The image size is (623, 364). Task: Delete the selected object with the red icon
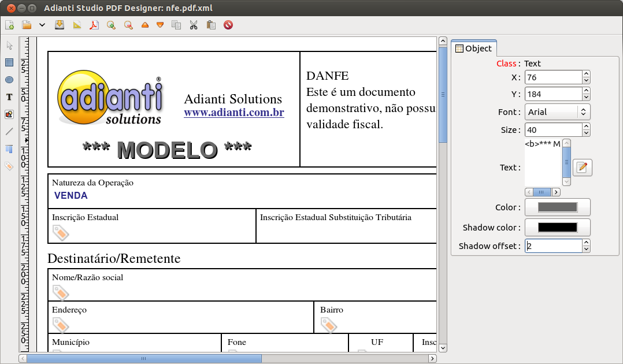point(228,25)
